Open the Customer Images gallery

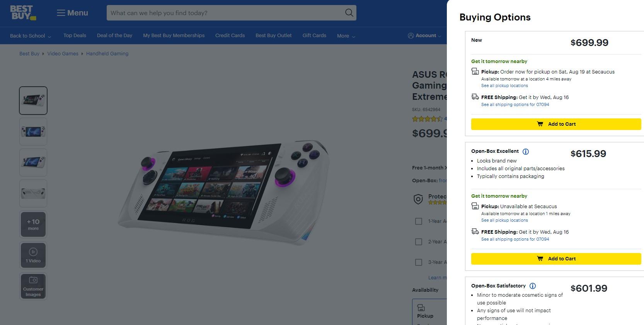click(33, 286)
